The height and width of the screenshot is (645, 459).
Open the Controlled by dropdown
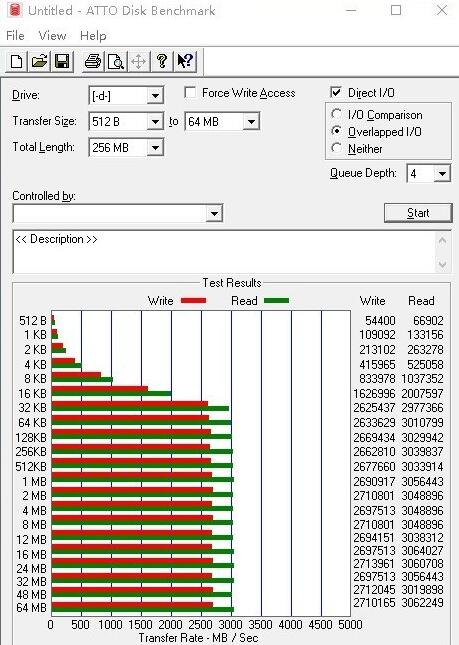(x=214, y=213)
